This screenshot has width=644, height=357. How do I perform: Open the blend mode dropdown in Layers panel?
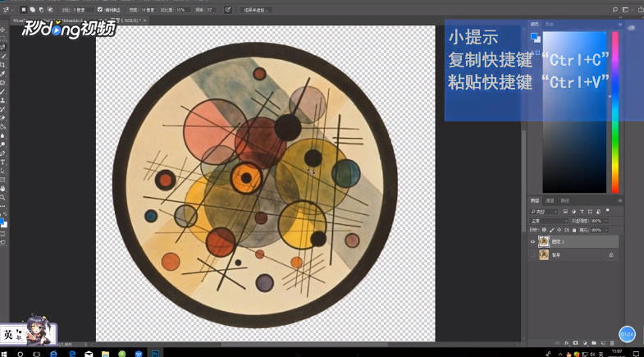click(x=549, y=221)
